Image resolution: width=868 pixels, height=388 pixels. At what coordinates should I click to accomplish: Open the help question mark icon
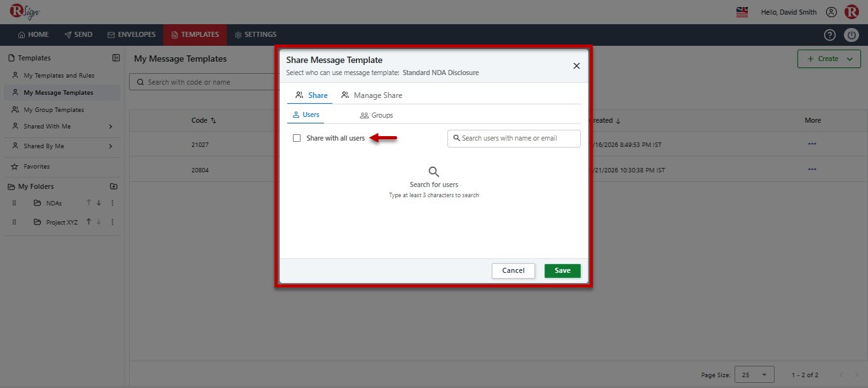point(830,35)
